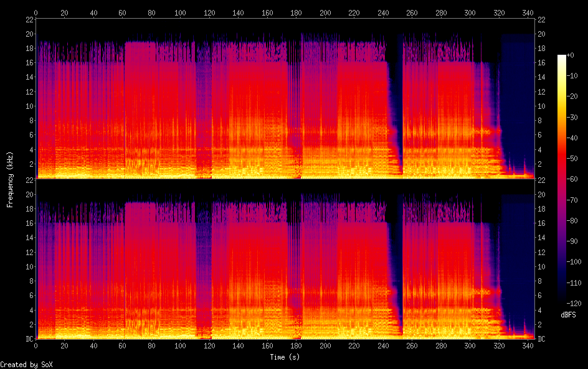Click tick '160' just above 'Time (s)' title
This screenshot has height=369, width=588.
pos(267,346)
